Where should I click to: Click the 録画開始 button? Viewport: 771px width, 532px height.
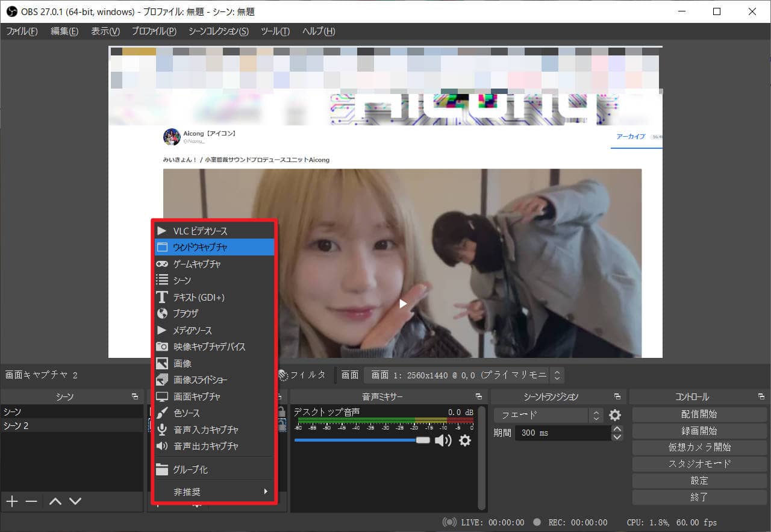[x=699, y=431]
